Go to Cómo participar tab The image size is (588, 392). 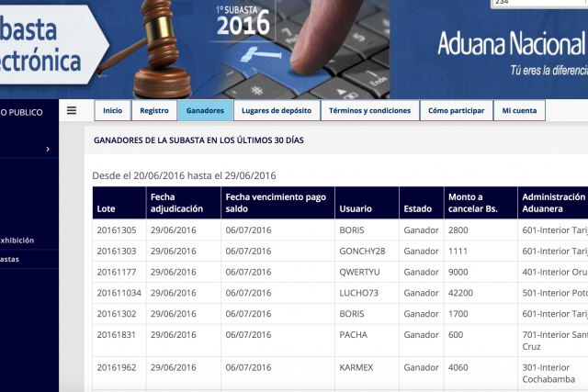coord(457,110)
